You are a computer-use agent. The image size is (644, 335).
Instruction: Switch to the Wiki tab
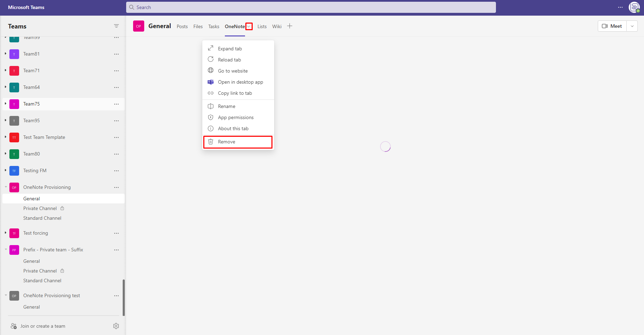click(x=277, y=26)
